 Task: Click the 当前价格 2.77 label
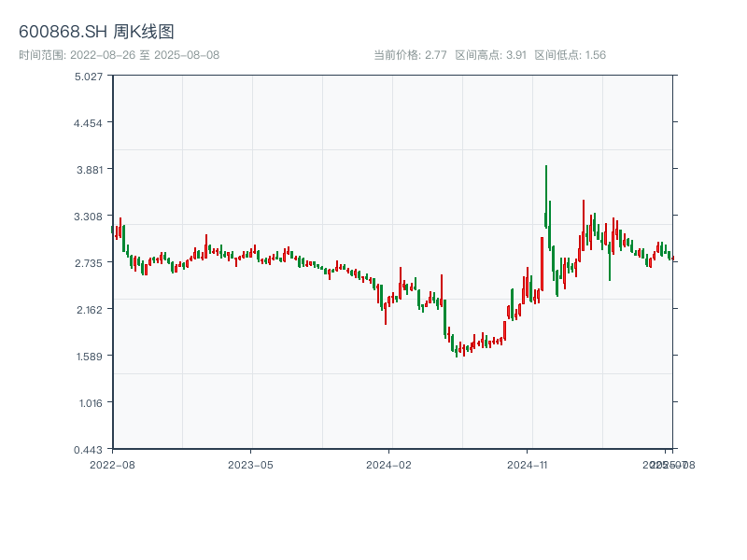tap(410, 55)
